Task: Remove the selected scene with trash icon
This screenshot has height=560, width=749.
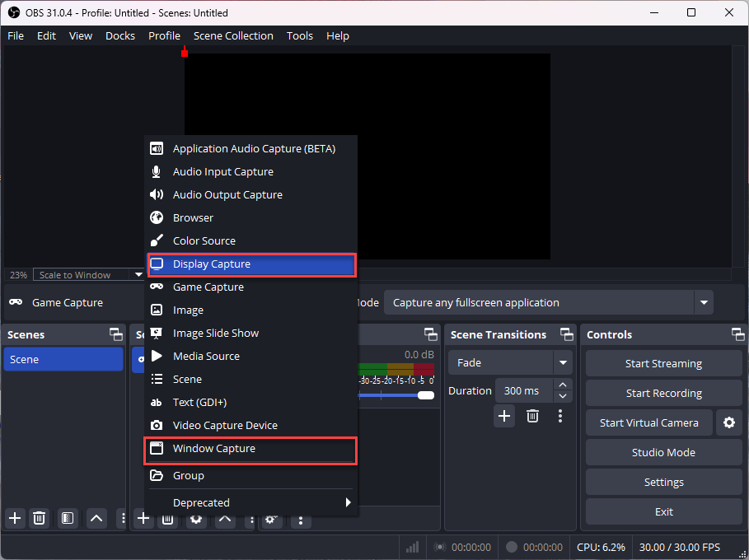Action: [x=40, y=518]
